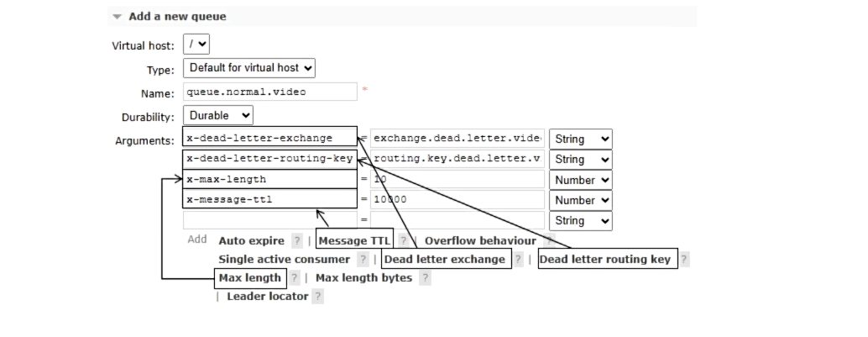Click the empty argument value field
This screenshot has height=337, width=868.
click(458, 220)
